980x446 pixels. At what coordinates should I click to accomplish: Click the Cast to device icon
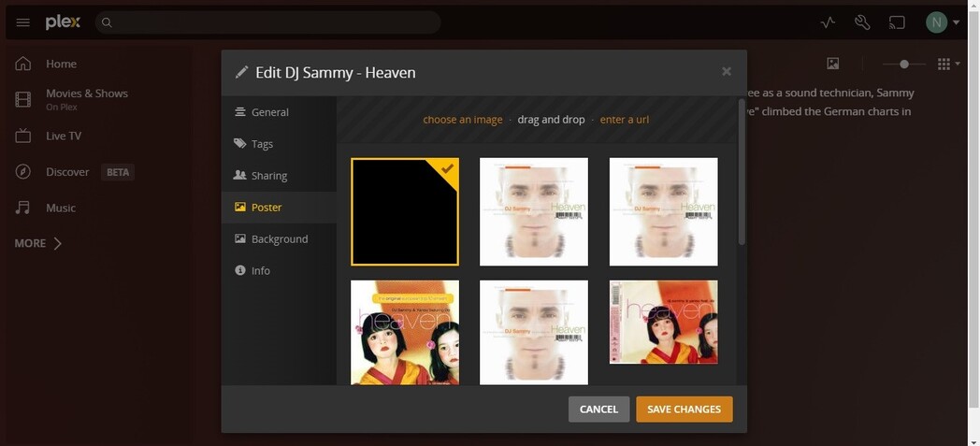[x=897, y=22]
